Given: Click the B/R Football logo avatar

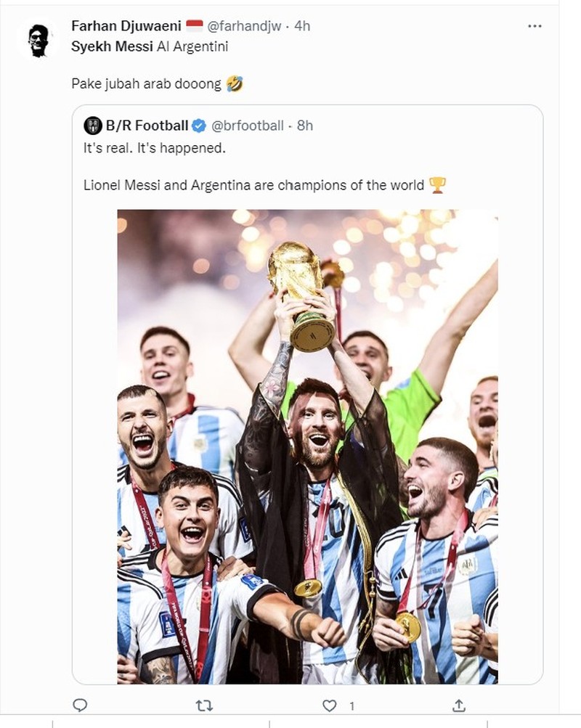Looking at the screenshot, I should point(92,126).
